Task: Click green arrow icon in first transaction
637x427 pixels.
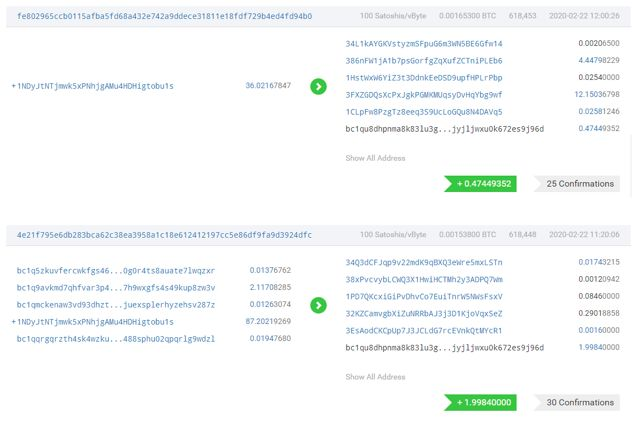Action: point(318,86)
